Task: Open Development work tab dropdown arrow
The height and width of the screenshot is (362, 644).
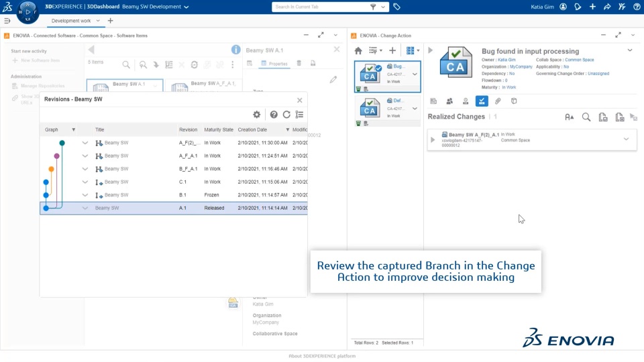Action: [x=98, y=21]
